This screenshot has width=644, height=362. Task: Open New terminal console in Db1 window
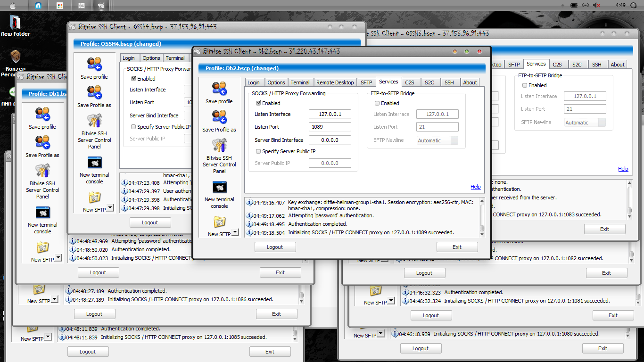[42, 213]
